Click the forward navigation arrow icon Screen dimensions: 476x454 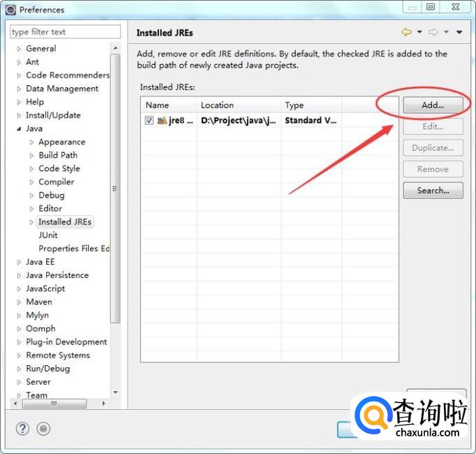[x=433, y=32]
